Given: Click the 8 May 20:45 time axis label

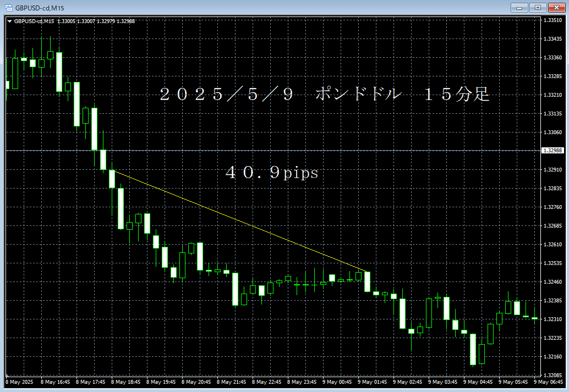Looking at the screenshot, I should pyautogui.click(x=196, y=382).
